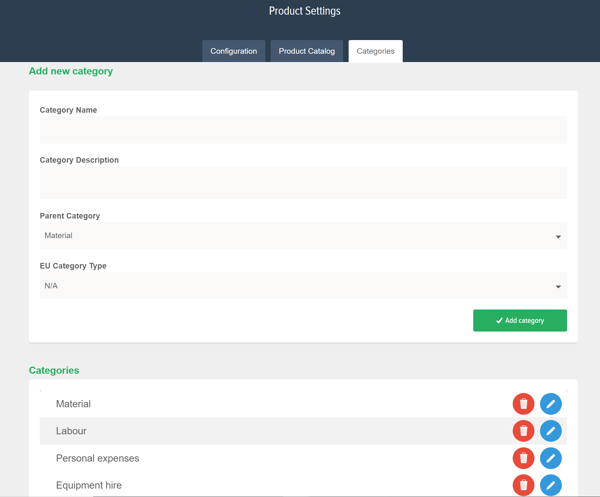Open the Parent Category dropdown
This screenshot has height=497, width=600.
303,235
